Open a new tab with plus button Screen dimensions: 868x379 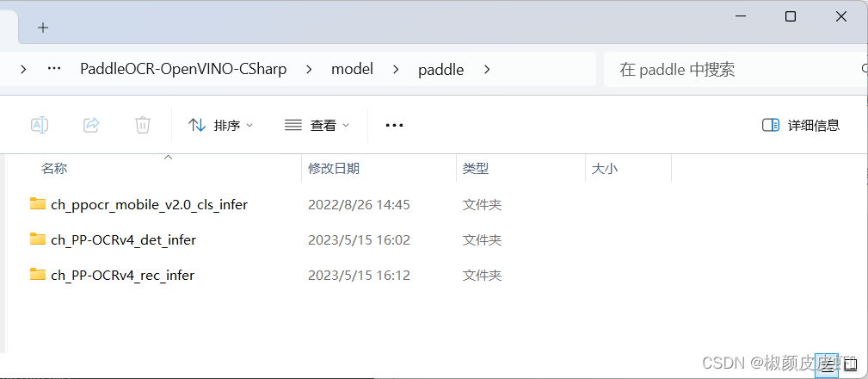[43, 28]
